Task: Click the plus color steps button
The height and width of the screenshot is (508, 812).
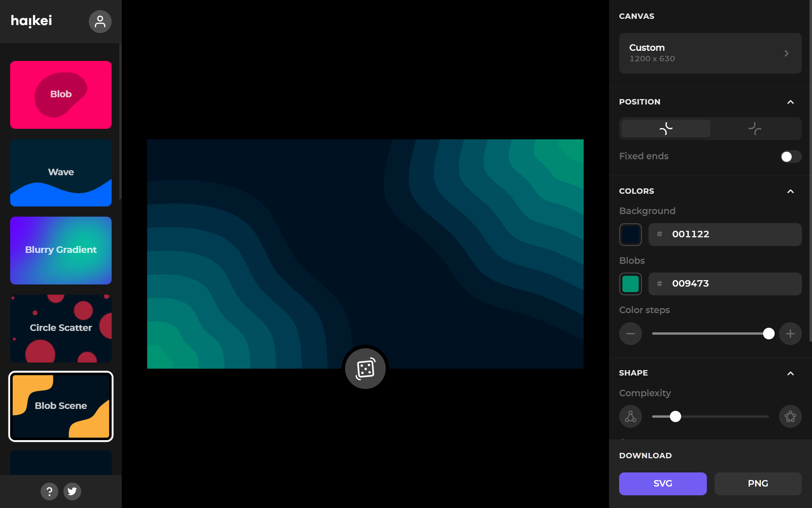Action: click(790, 334)
